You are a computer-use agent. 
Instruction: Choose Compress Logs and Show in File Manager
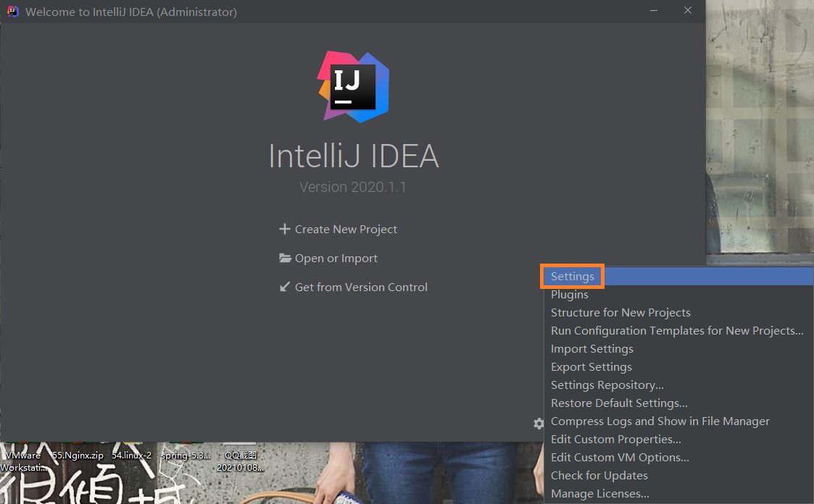click(x=678, y=421)
